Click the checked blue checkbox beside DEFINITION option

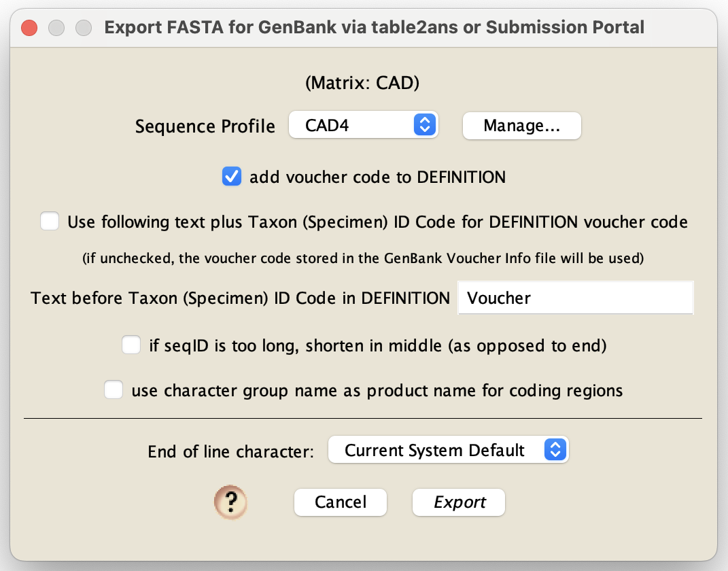tap(232, 176)
